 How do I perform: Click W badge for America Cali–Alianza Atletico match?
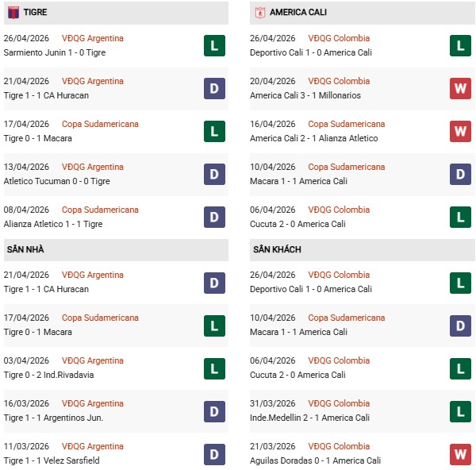pos(461,131)
